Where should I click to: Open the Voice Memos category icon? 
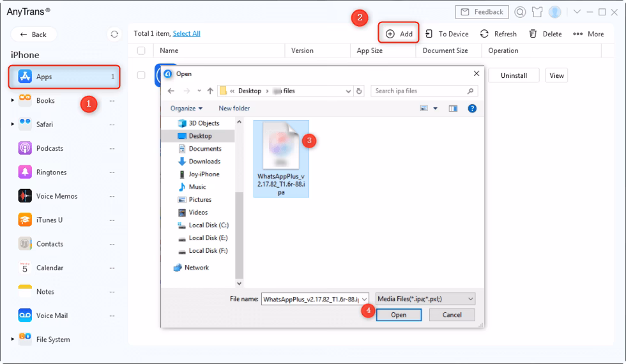tap(25, 196)
